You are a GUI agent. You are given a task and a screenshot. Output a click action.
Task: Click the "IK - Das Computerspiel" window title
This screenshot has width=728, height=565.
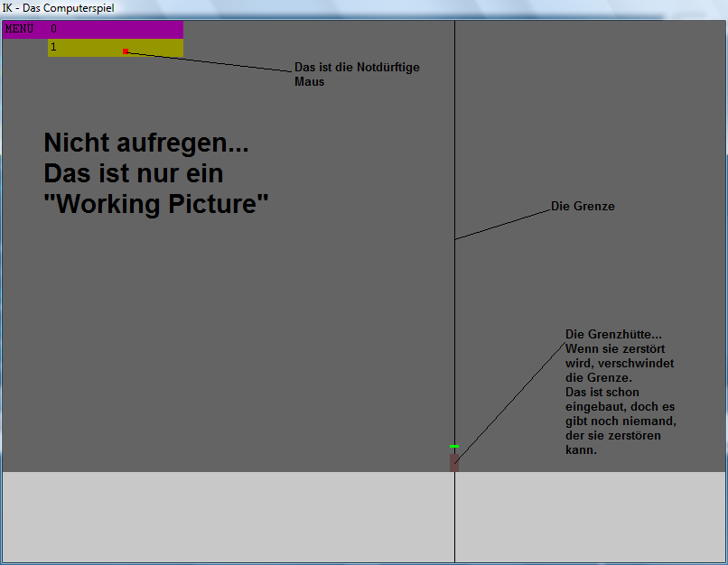tap(59, 7)
